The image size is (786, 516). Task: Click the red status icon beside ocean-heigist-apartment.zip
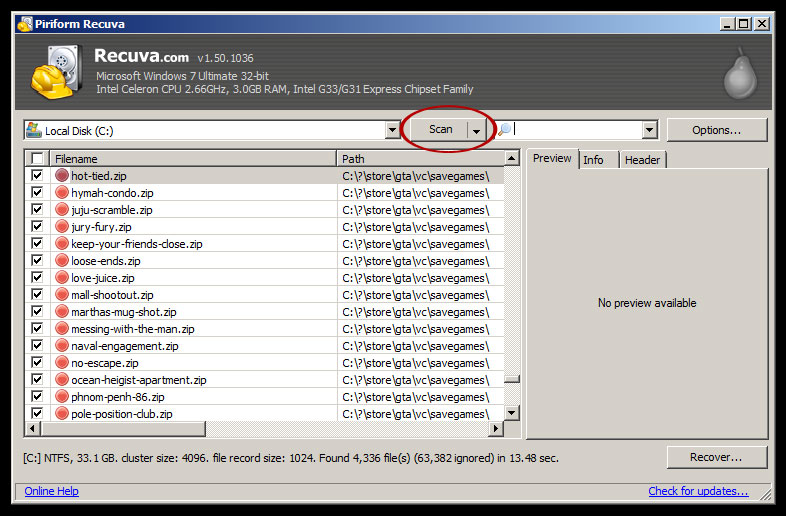[62, 380]
